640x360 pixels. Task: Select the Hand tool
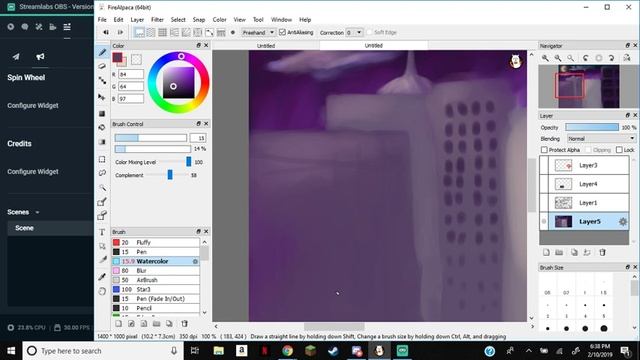pos(102,291)
